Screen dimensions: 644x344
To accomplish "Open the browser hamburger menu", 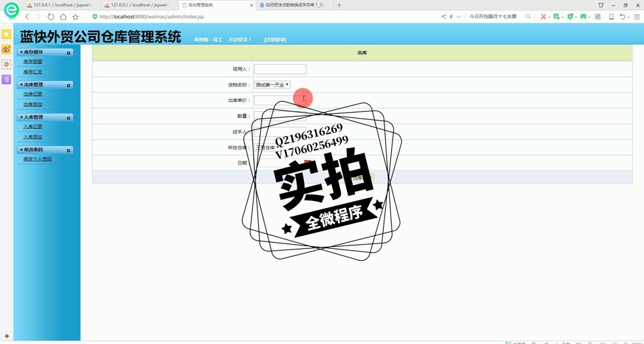I will point(637,17).
